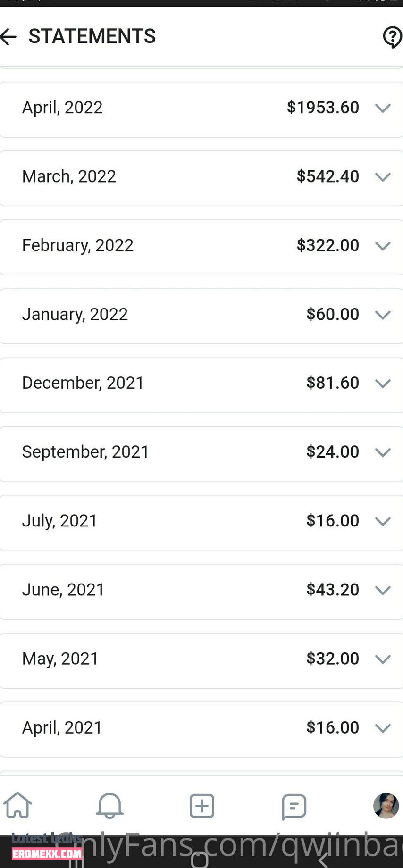
Task: Expand the July, 2021 statement chevron
Action: [x=383, y=521]
